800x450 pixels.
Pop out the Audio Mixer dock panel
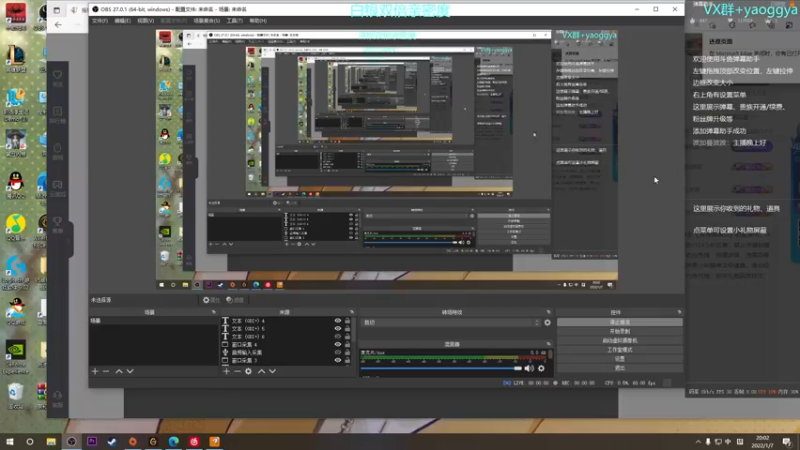[x=548, y=344]
